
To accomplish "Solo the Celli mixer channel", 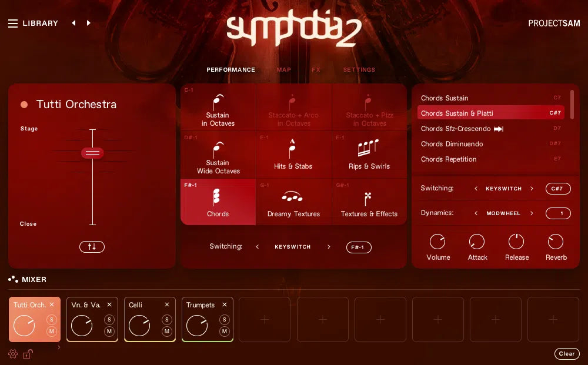I will tap(166, 320).
